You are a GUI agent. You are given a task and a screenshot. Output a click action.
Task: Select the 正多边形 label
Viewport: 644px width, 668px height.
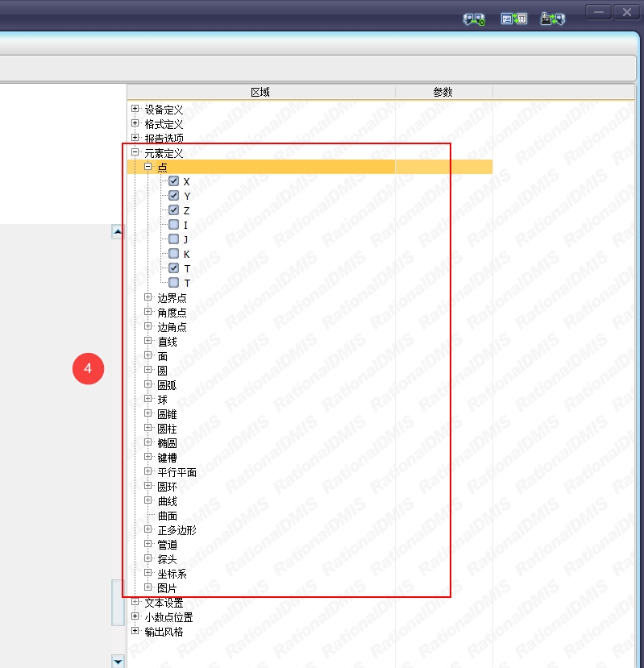177,530
